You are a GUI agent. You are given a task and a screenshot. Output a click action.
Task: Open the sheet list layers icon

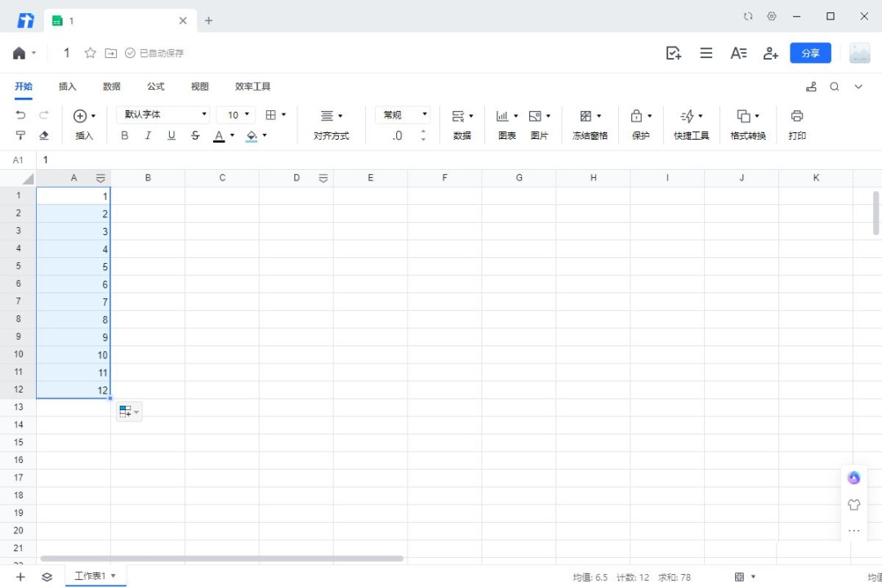(47, 577)
